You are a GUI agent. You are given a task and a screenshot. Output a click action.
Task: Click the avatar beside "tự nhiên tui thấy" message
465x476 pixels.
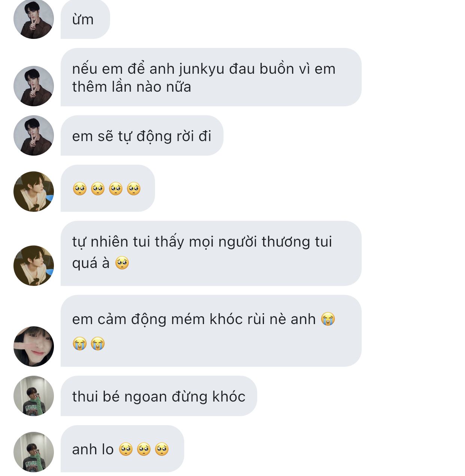click(34, 266)
